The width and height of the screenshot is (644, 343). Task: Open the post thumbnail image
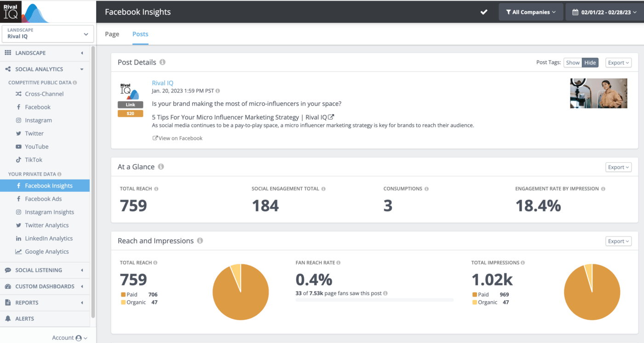click(598, 93)
